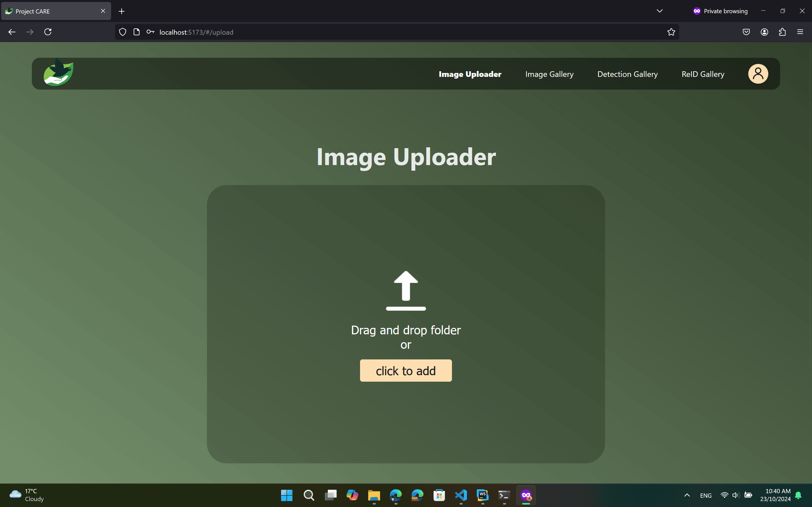Show hidden system tray icons
Screen dimensions: 812x507
[687, 495]
